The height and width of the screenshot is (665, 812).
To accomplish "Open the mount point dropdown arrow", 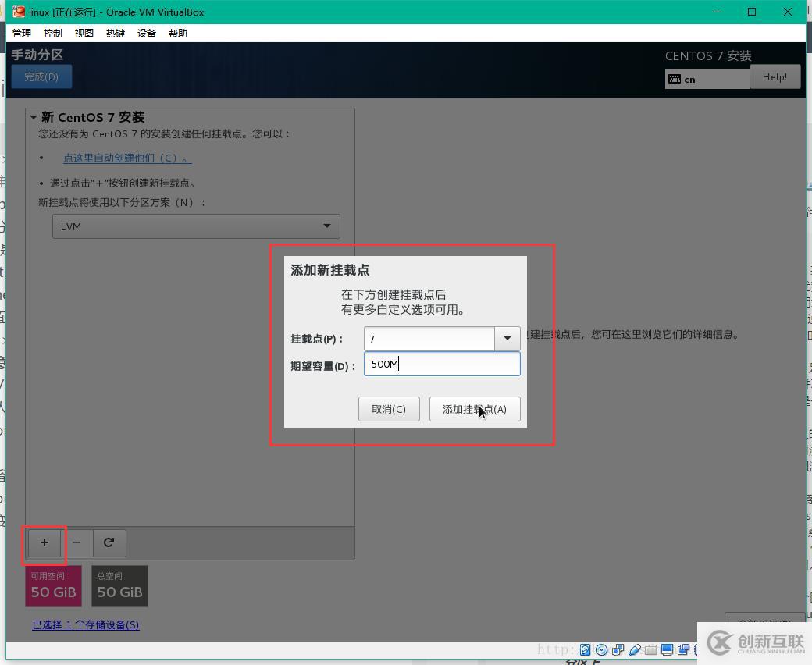I will 507,339.
